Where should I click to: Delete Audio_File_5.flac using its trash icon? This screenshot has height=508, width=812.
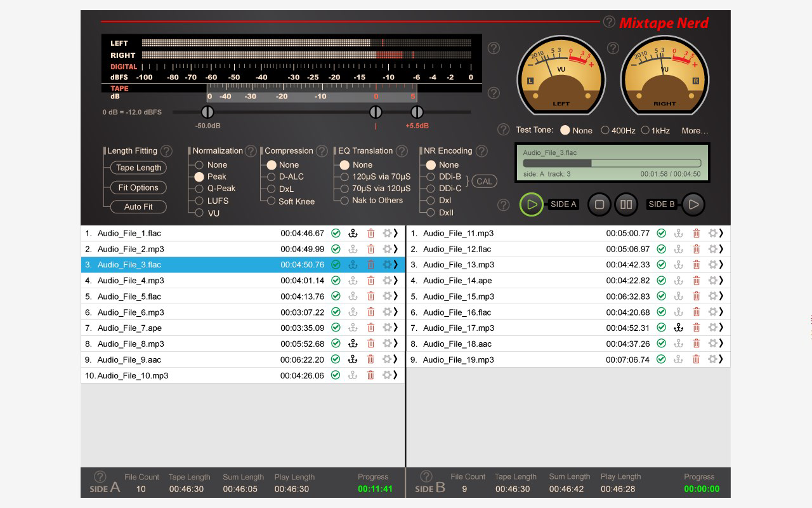coord(371,296)
